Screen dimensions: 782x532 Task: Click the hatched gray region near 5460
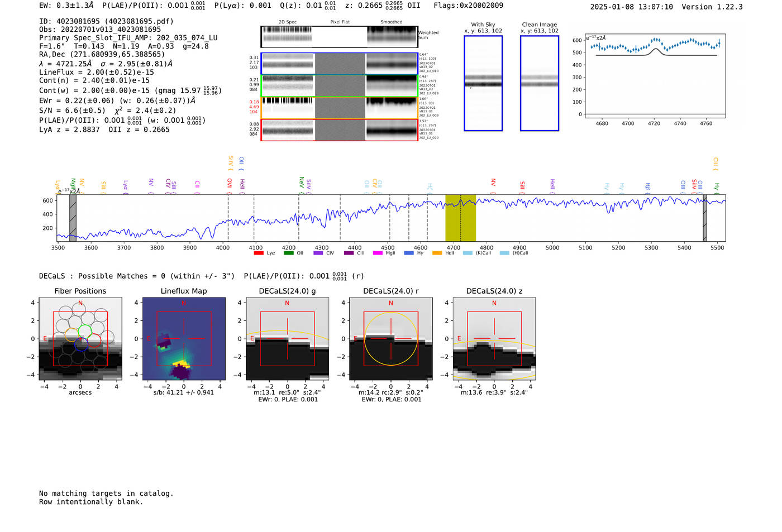coord(705,218)
